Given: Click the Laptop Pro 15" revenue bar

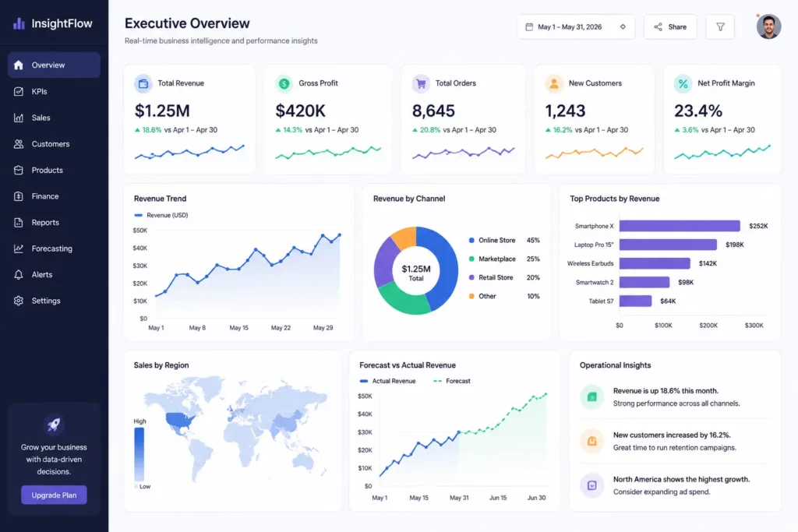Looking at the screenshot, I should click(x=668, y=245).
